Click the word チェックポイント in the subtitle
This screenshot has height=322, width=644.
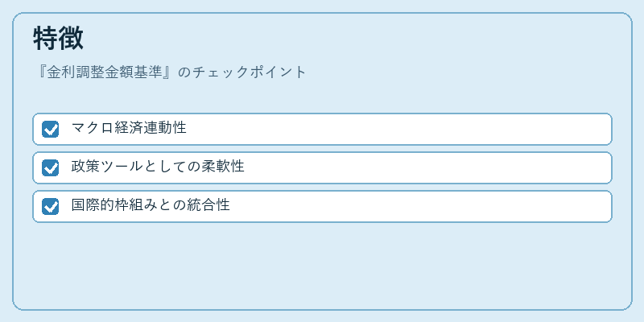coord(250,72)
